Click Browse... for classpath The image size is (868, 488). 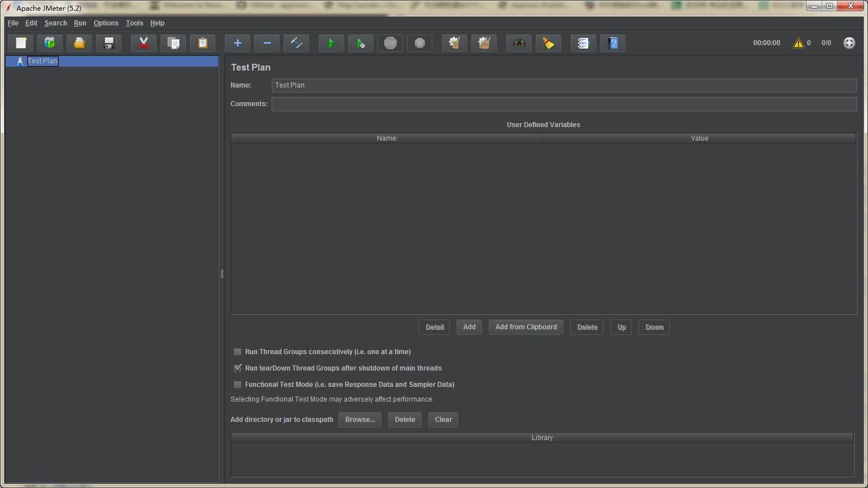tap(360, 420)
